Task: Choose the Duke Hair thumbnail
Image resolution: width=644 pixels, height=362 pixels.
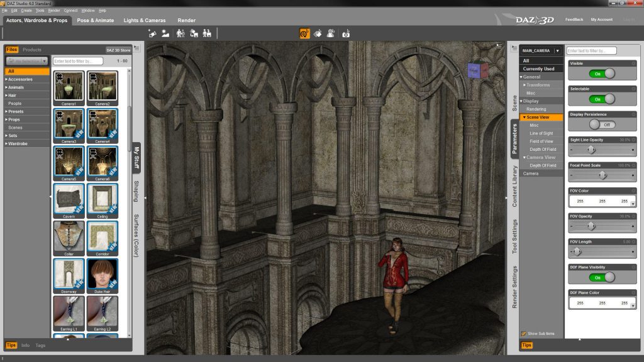Action: [103, 277]
